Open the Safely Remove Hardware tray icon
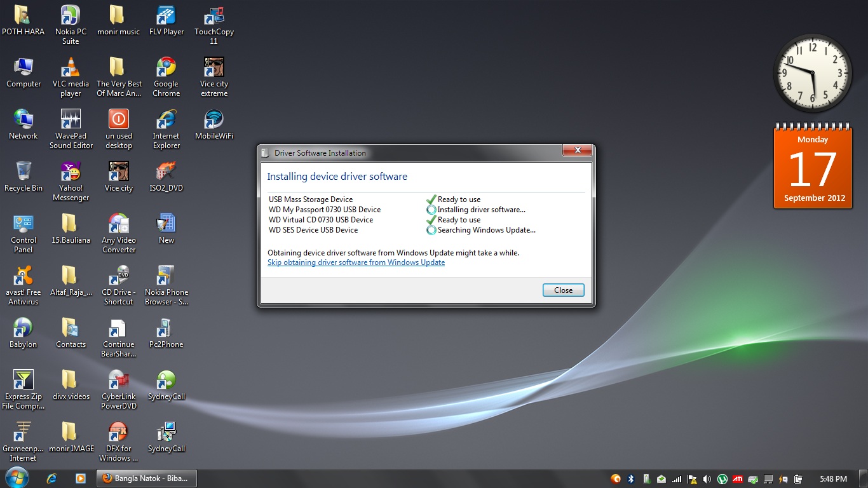 [753, 479]
